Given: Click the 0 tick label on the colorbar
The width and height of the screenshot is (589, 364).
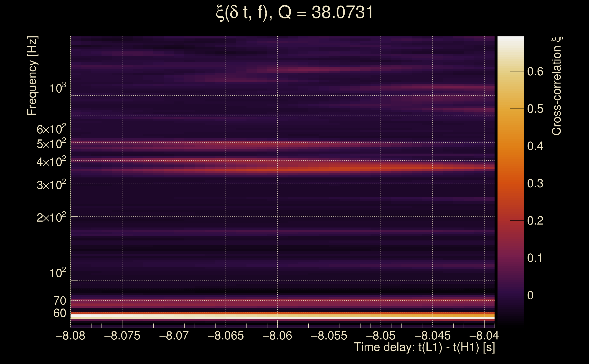Looking at the screenshot, I should pos(530,295).
